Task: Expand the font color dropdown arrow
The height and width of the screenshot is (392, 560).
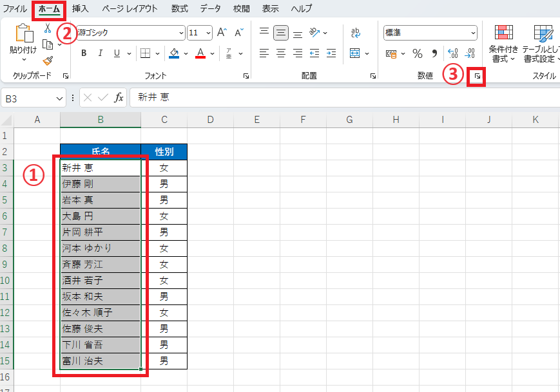Action: coord(212,53)
